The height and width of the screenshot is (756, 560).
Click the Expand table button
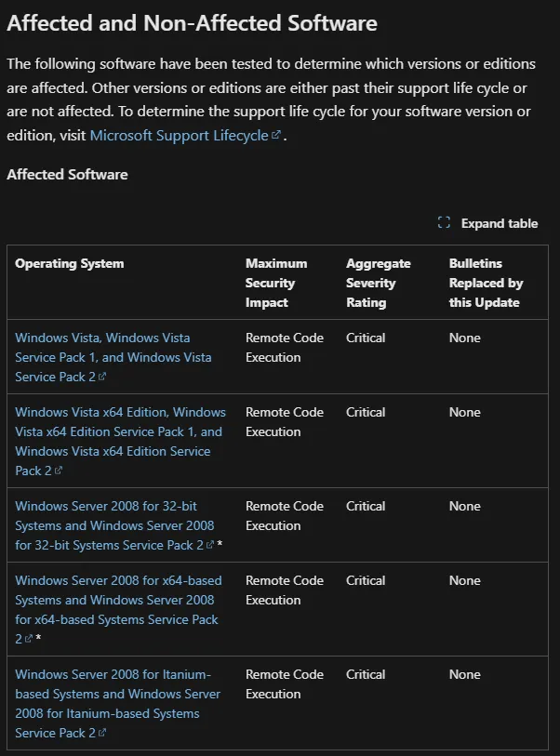(487, 223)
